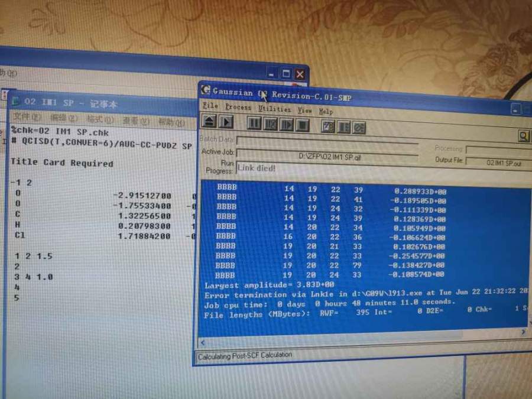Click the BBBB row with value -0.189505D+00
Screen dimensions: 532x399
(x=332, y=199)
